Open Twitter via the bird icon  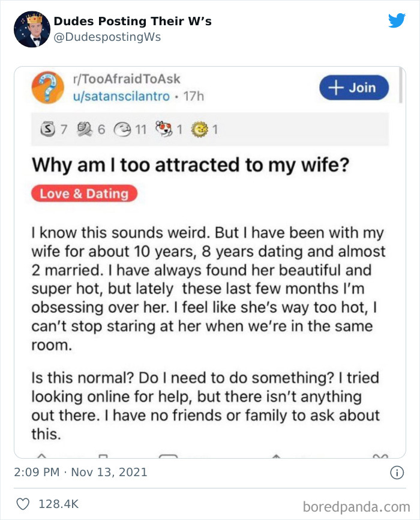coord(397,19)
